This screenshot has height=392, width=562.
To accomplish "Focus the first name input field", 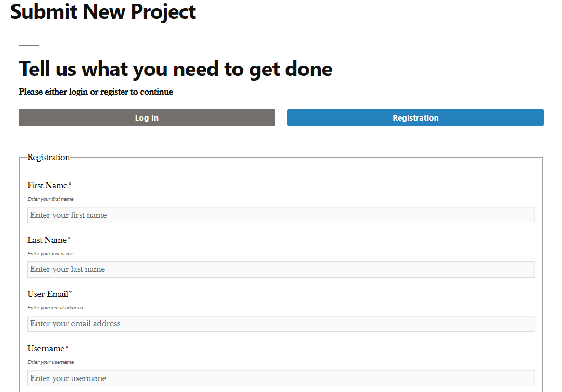I will tap(281, 215).
